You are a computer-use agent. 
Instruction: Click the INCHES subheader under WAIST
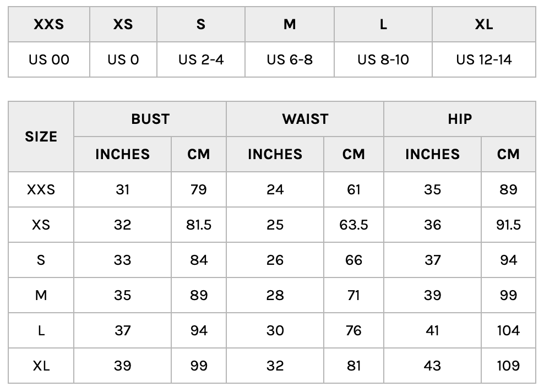(x=275, y=154)
